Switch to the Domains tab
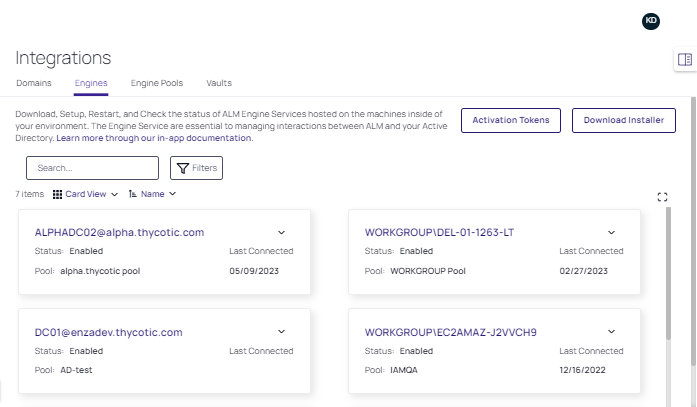The width and height of the screenshot is (697, 407). pos(34,83)
